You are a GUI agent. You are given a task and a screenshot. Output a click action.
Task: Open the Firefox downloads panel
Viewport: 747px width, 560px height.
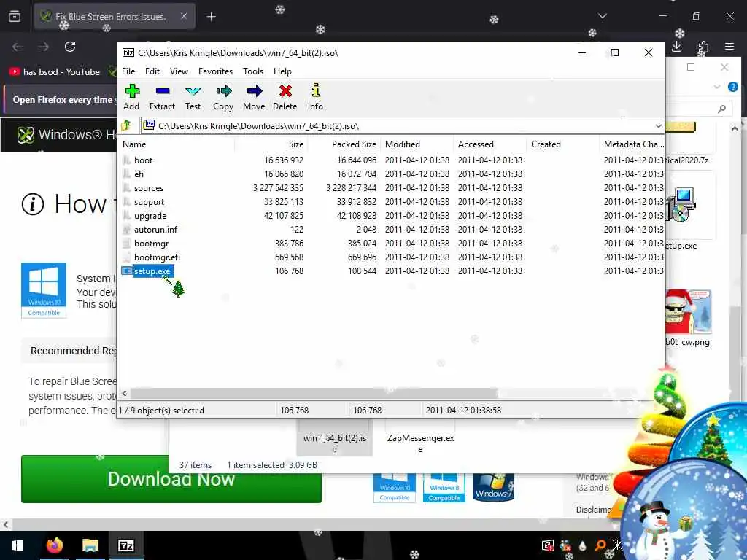click(676, 47)
